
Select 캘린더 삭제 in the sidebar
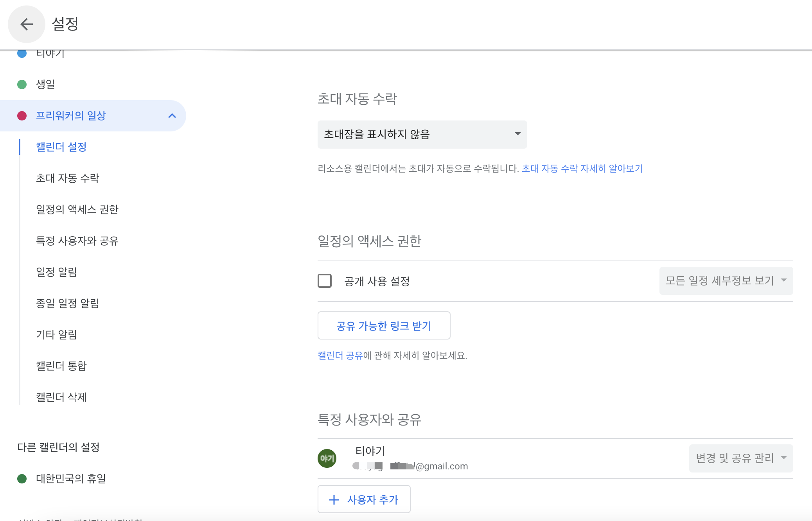[x=61, y=397]
